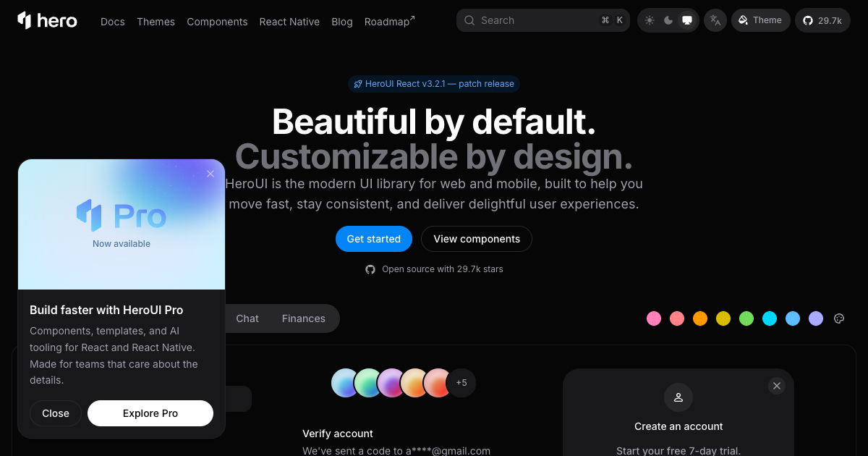
Task: Visit the Blog link in the header
Action: click(342, 22)
